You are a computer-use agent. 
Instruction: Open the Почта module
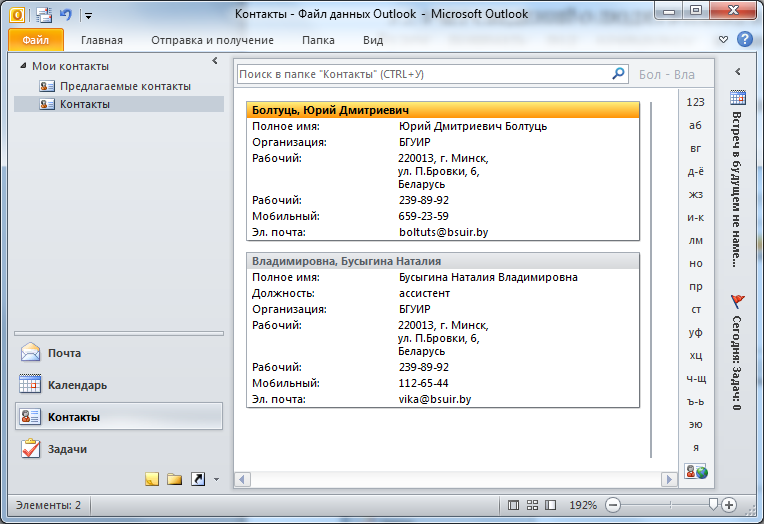pos(119,352)
